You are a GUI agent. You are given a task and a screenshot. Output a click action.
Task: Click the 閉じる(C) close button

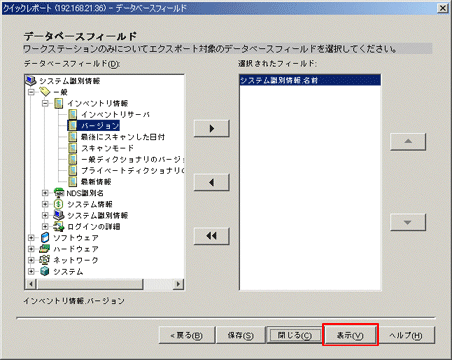tap(295, 335)
